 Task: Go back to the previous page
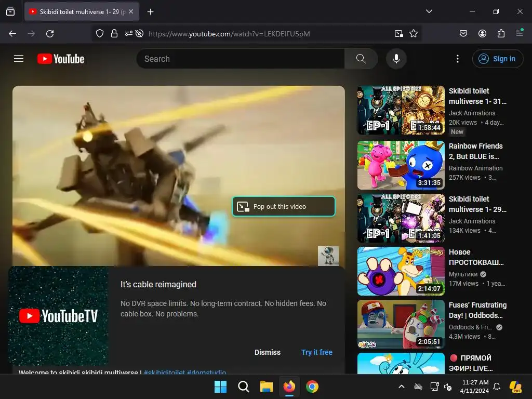tap(12, 34)
